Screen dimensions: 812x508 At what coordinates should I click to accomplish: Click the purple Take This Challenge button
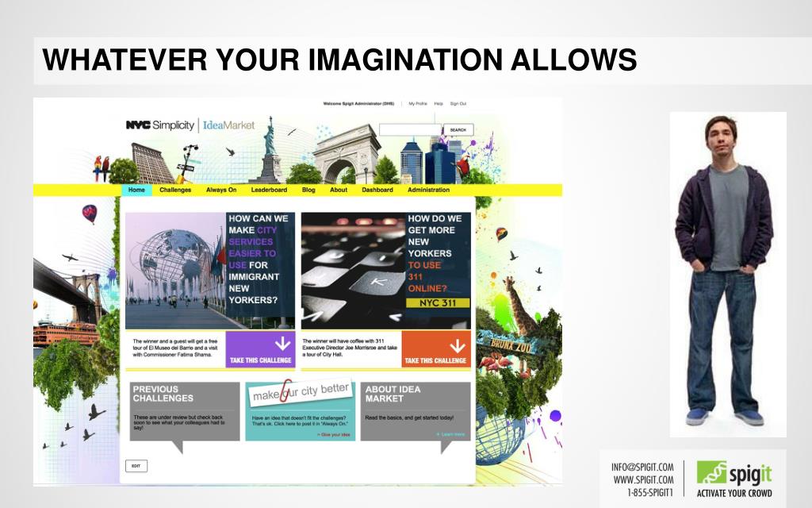[260, 349]
